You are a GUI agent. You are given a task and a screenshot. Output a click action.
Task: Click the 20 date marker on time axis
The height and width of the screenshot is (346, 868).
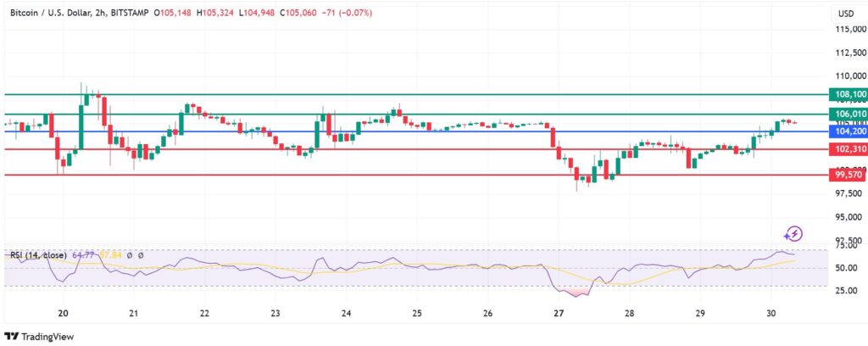click(63, 313)
